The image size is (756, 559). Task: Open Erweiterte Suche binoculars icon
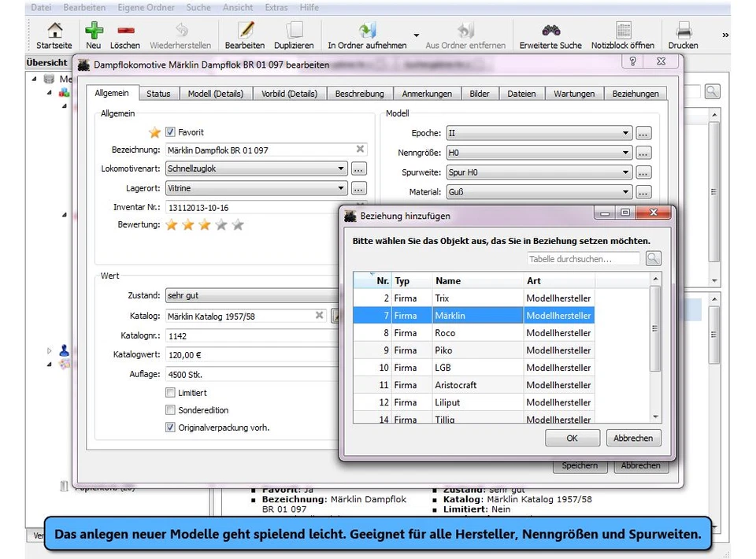[550, 31]
